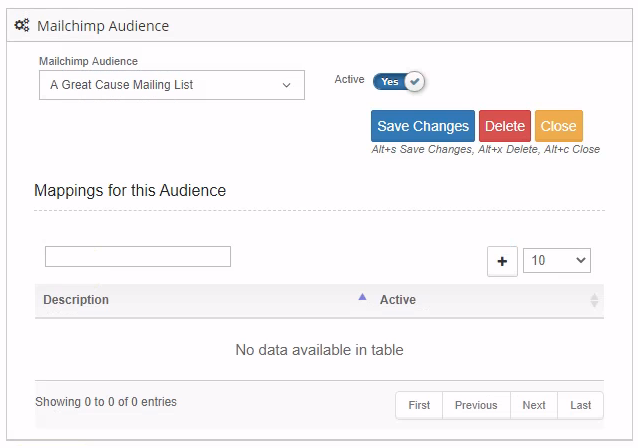The image size is (638, 448).
Task: Click 'Showing 0 to 0 of 0 entries' text
Action: coord(106,402)
